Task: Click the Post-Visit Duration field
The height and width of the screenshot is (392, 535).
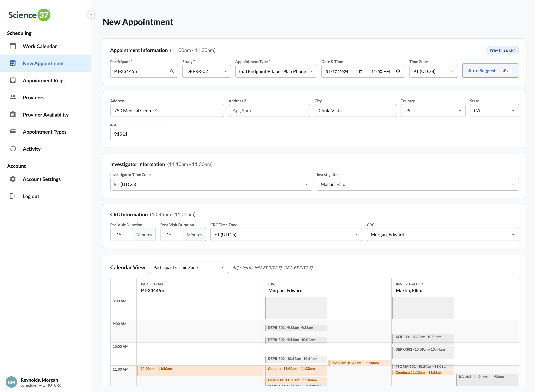Action: point(171,234)
